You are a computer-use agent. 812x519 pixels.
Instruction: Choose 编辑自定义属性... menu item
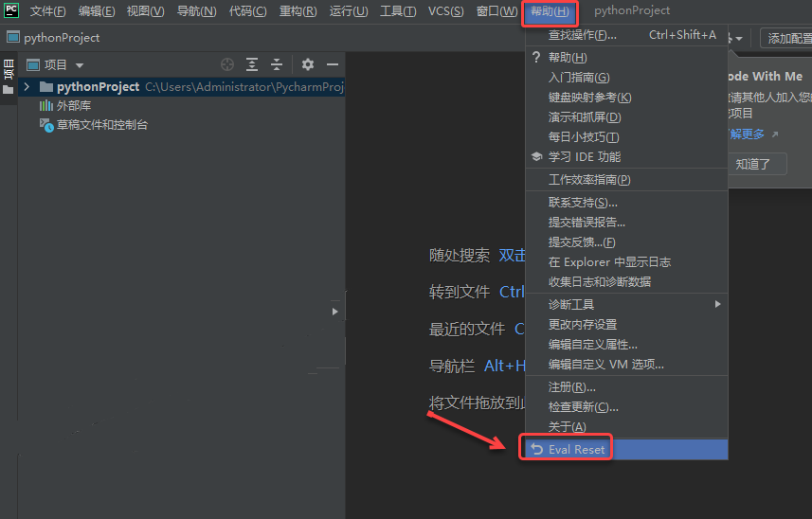pyautogui.click(x=626, y=345)
